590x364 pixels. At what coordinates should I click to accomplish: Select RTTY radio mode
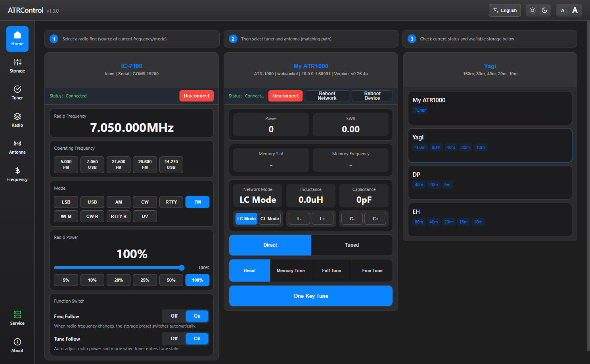[171, 202]
